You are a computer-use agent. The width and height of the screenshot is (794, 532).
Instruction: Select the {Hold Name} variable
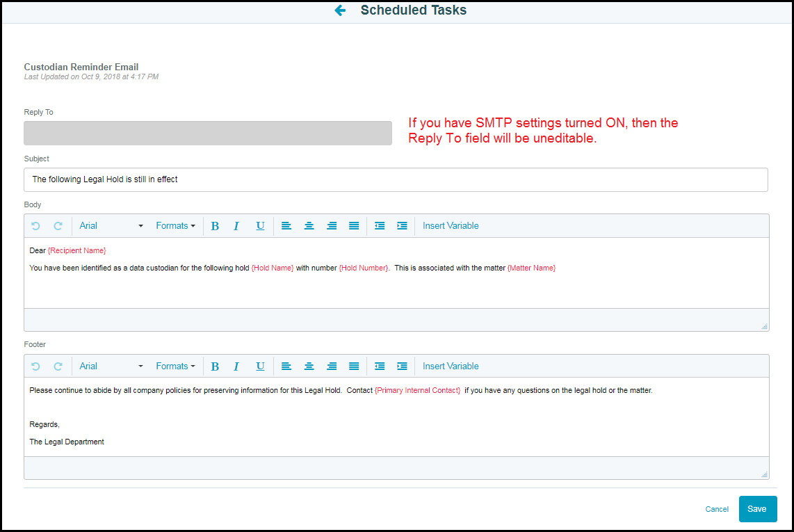(273, 268)
